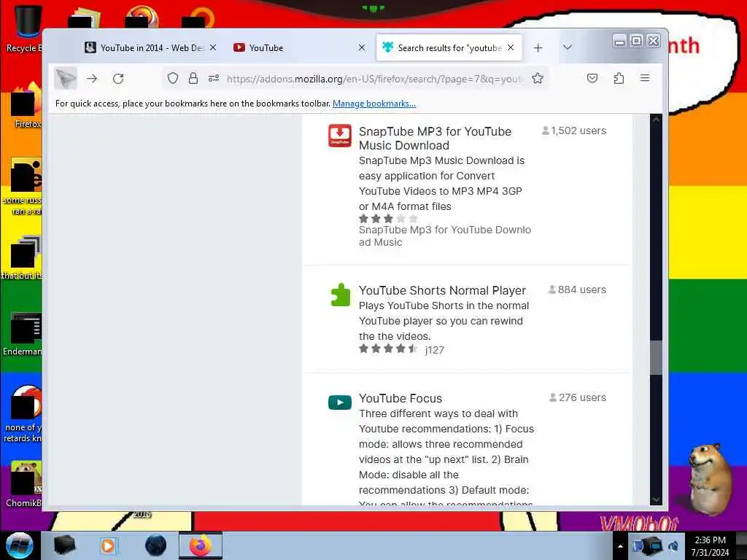This screenshot has height=560, width=747.
Task: Show site security padlock info
Action: tap(193, 78)
